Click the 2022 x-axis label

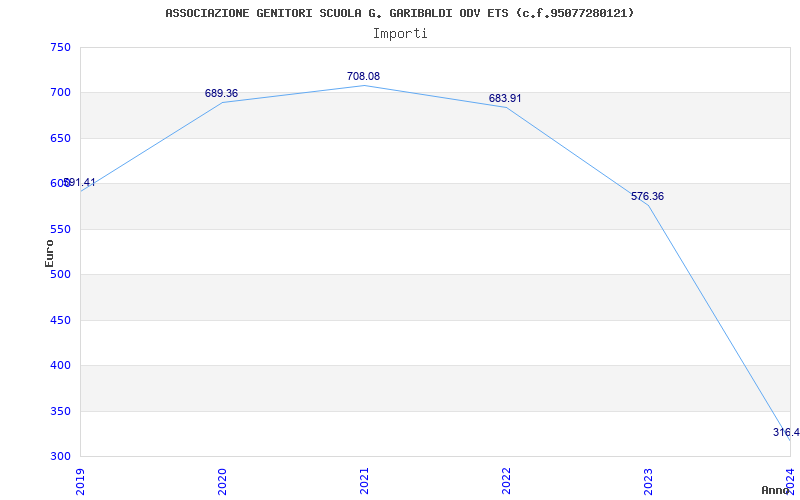tap(506, 481)
